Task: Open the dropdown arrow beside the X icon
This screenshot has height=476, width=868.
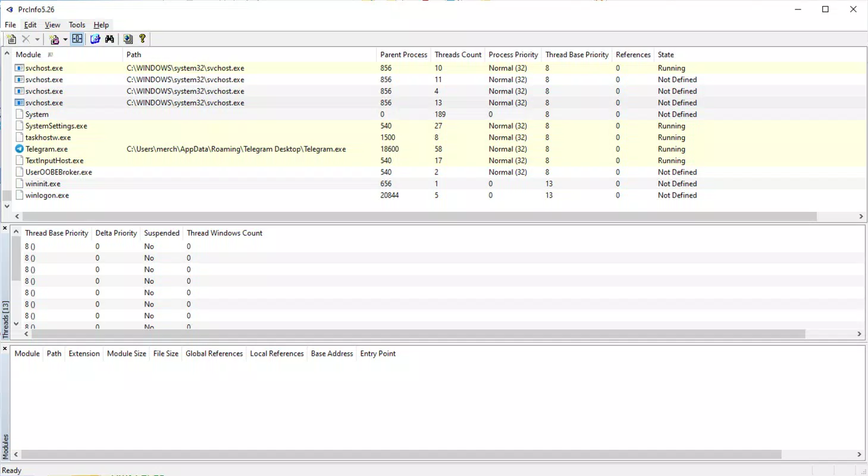Action: coord(37,39)
